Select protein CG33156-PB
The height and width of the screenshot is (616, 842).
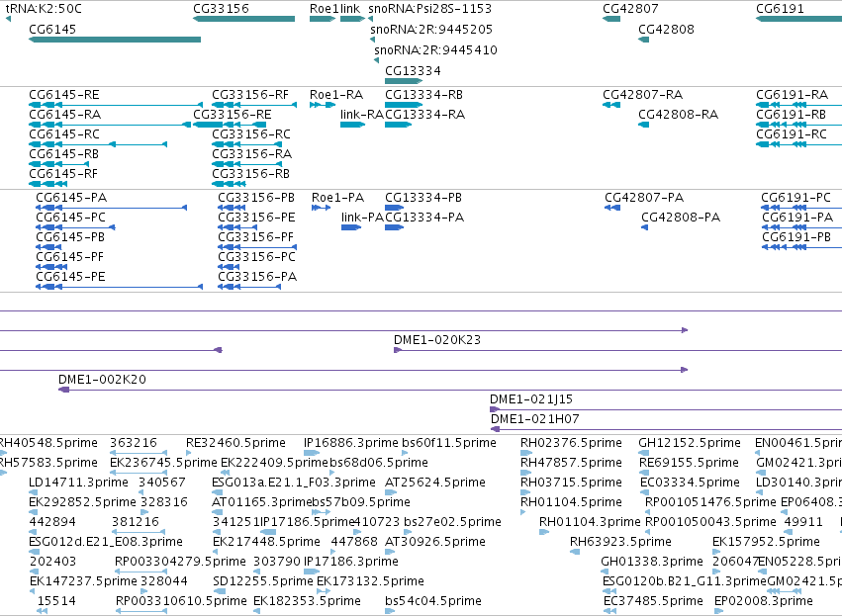232,208
